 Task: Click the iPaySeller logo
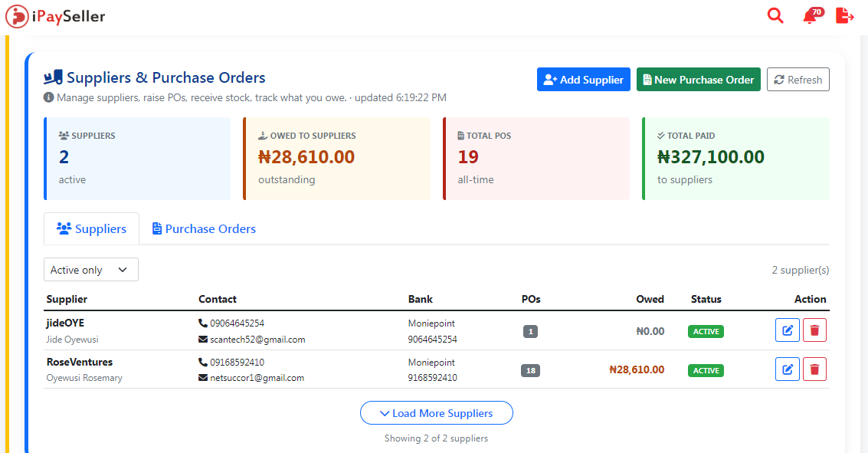pos(55,17)
